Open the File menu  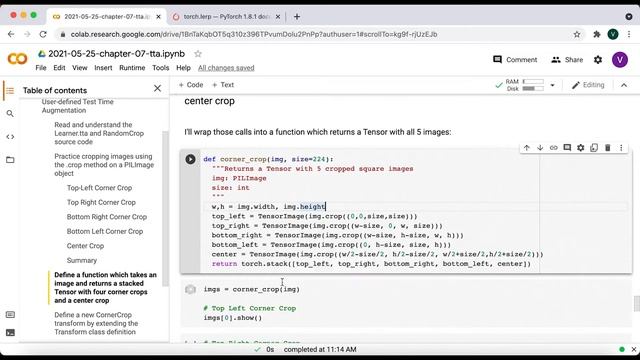(41, 68)
